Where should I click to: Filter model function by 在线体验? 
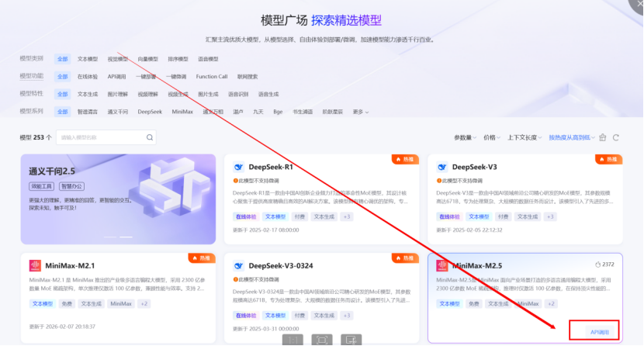coord(88,77)
